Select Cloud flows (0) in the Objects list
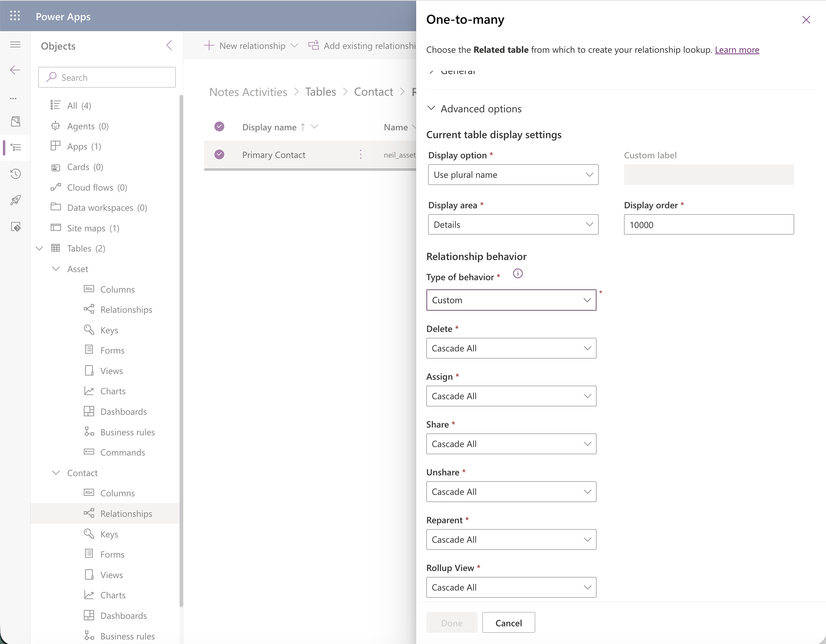 [97, 187]
